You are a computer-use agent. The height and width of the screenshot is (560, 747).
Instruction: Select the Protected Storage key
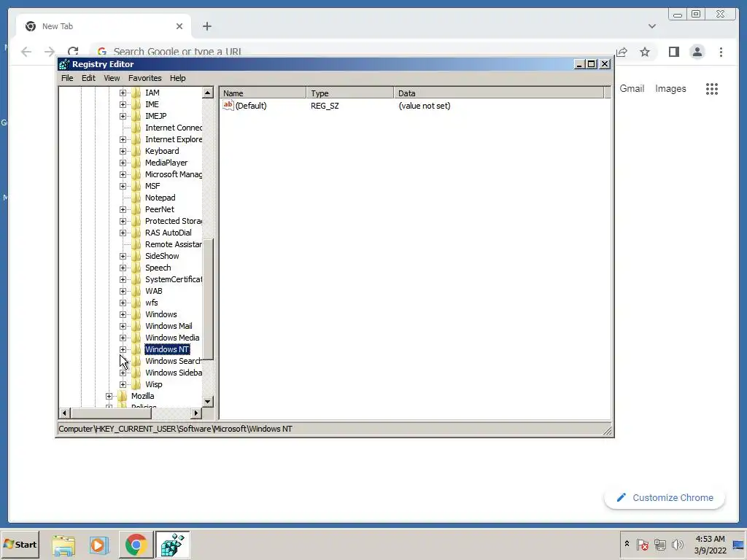174,221
